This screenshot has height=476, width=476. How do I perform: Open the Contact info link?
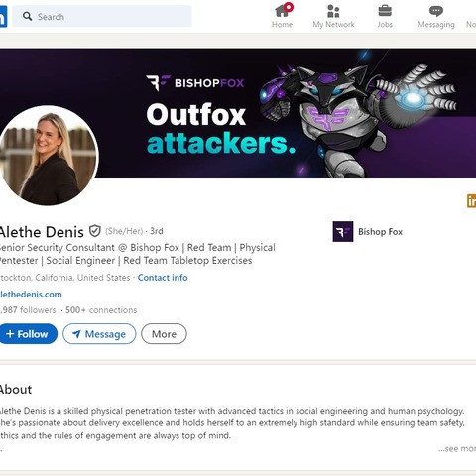pos(163,278)
